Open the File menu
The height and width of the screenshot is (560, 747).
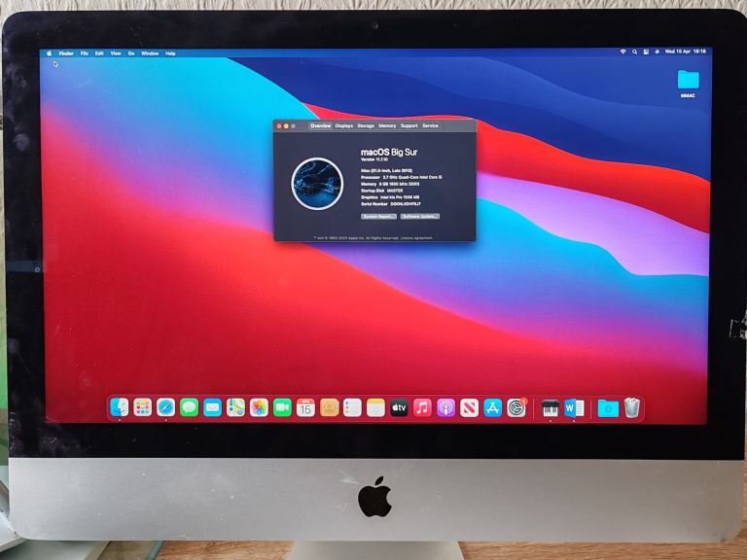pos(85,53)
